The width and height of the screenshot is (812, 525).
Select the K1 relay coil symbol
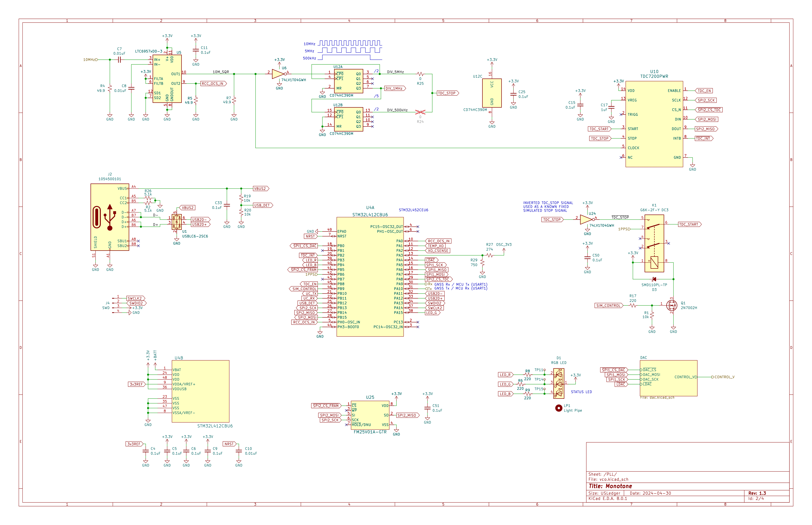(654, 262)
